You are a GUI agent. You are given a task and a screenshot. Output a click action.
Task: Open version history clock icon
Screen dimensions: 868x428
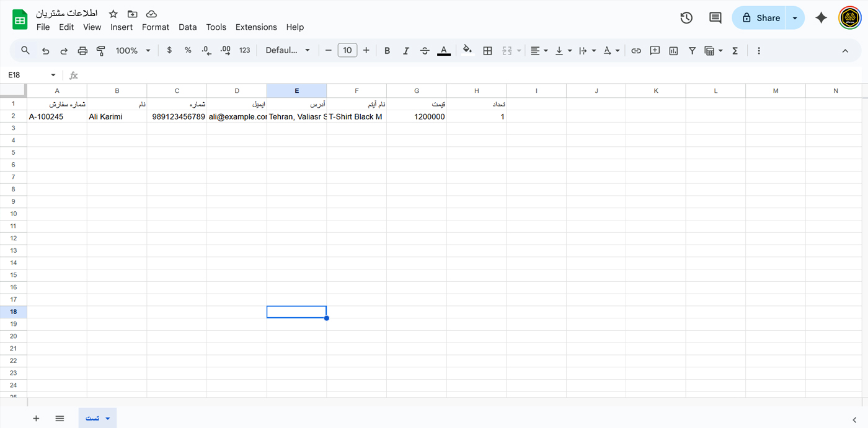(686, 18)
